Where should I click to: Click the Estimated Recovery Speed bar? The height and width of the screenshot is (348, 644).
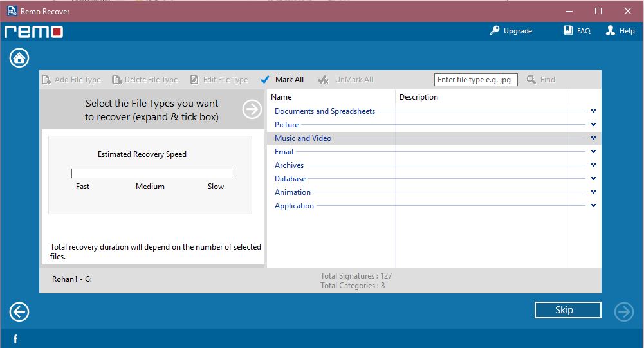coord(151,174)
